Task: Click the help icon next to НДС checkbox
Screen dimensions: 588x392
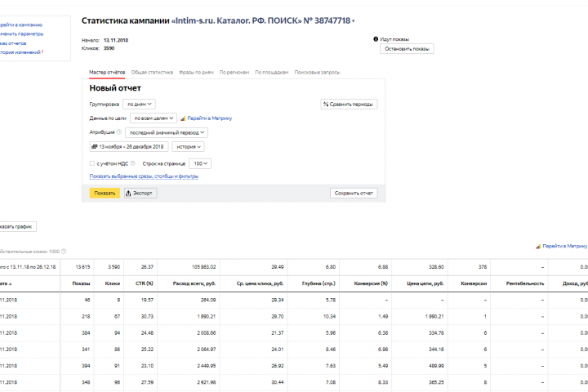Action: [133, 163]
